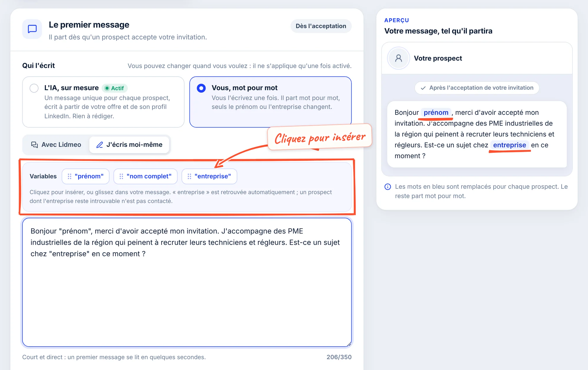The height and width of the screenshot is (370, 588).
Task: Click the green Actif status badge
Action: pyautogui.click(x=115, y=88)
